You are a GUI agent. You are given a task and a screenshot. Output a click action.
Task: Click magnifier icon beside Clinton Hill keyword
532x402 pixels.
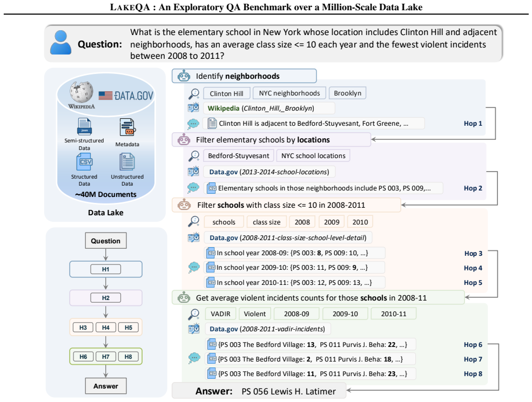[194, 93]
